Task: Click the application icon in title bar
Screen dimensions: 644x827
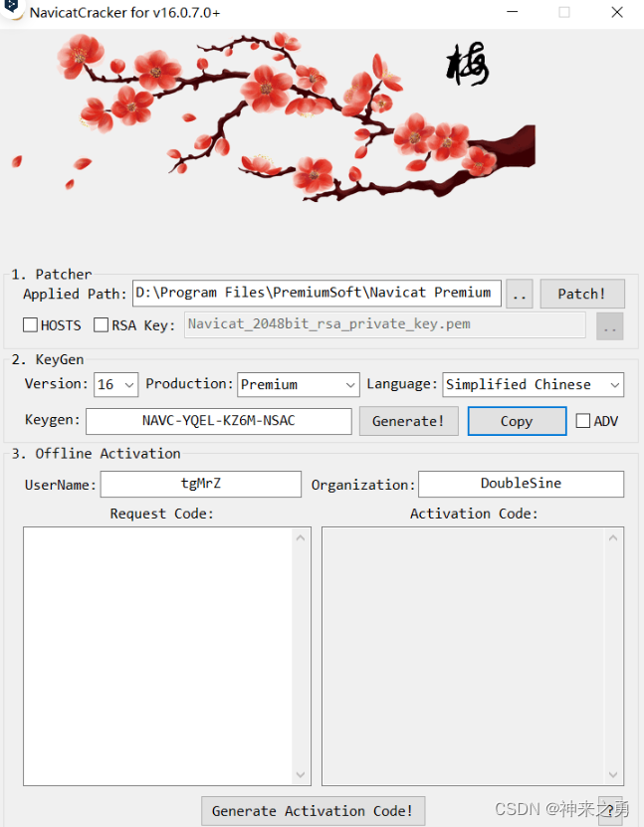Action: pos(13,9)
